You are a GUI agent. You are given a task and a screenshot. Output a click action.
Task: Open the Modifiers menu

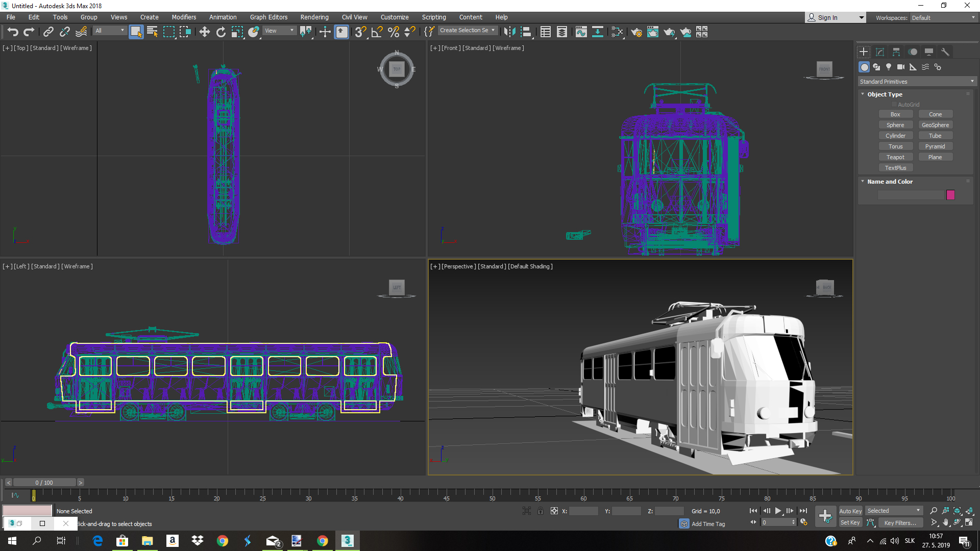(184, 17)
